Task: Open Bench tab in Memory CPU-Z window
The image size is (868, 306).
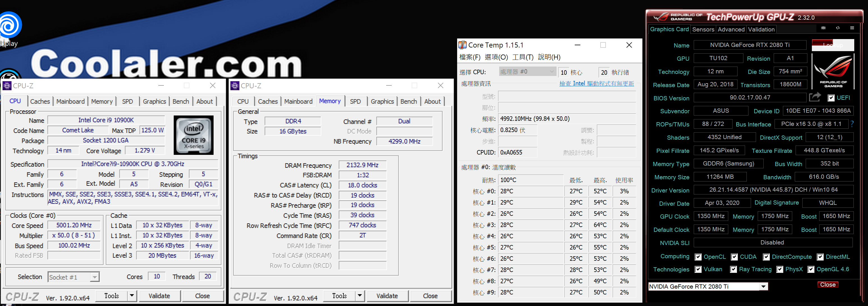Action: tap(408, 101)
